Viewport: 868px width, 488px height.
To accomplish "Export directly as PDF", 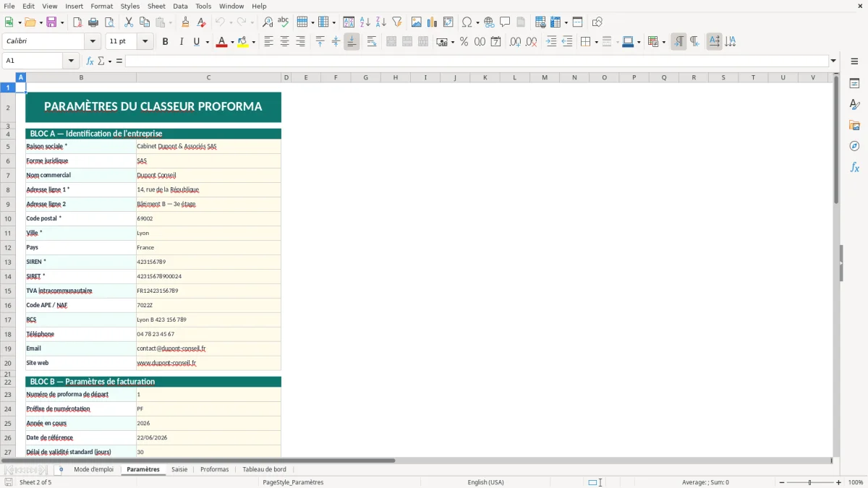I will point(77,22).
